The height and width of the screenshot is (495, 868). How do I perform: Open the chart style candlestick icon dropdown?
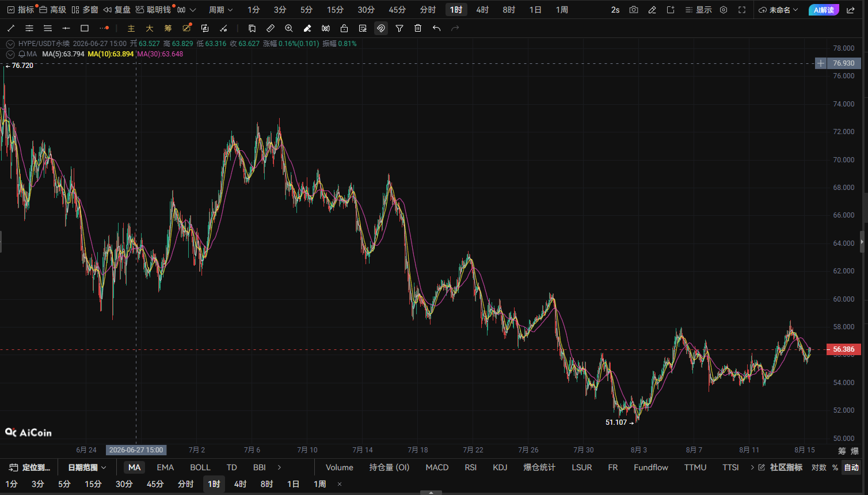[x=186, y=10]
